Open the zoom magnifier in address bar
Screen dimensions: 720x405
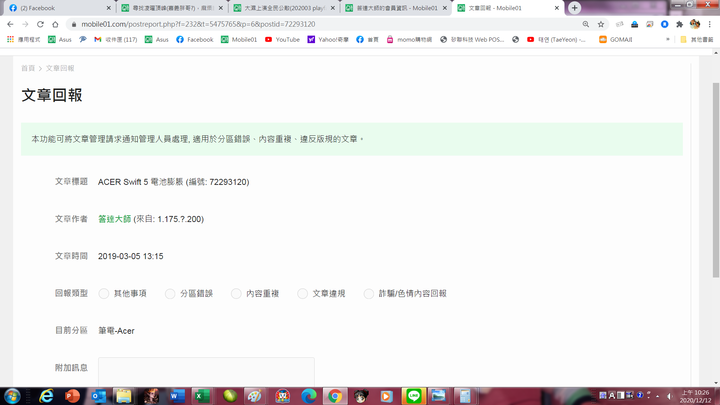tap(585, 24)
